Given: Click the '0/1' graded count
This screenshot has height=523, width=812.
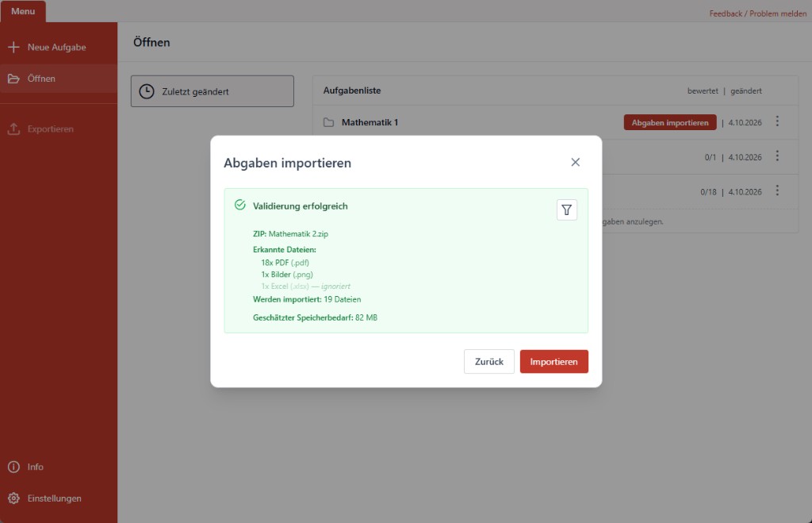Looking at the screenshot, I should pyautogui.click(x=710, y=157).
